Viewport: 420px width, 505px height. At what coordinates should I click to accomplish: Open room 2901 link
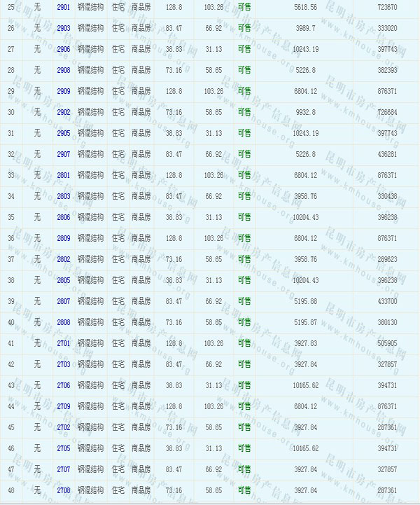point(64,7)
